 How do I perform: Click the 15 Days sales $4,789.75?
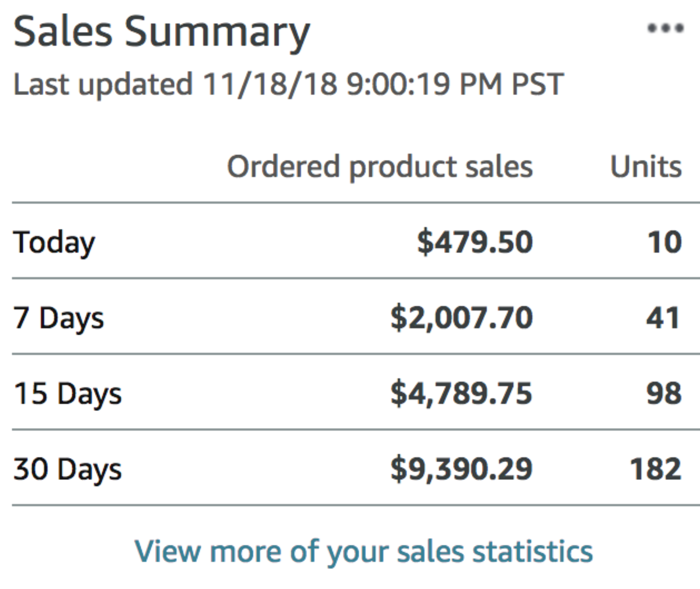click(x=461, y=394)
